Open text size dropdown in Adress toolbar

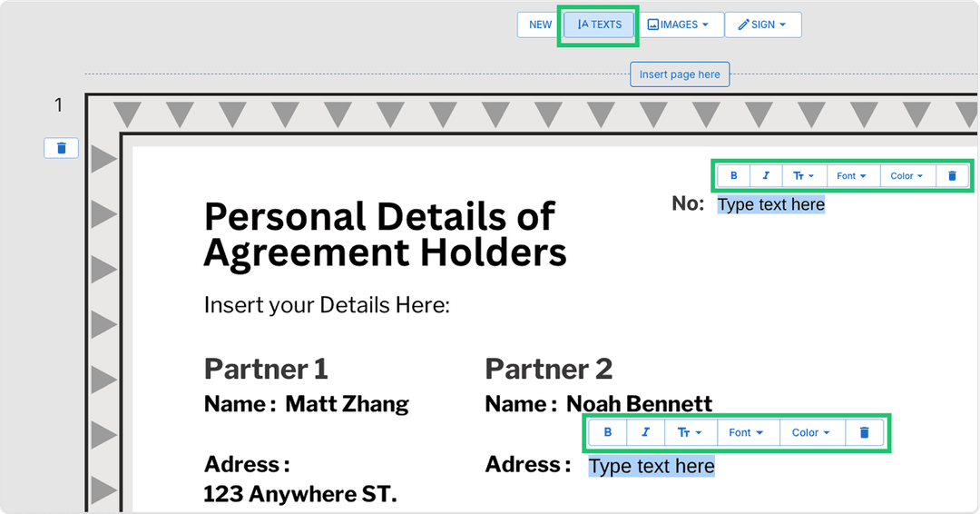(691, 433)
